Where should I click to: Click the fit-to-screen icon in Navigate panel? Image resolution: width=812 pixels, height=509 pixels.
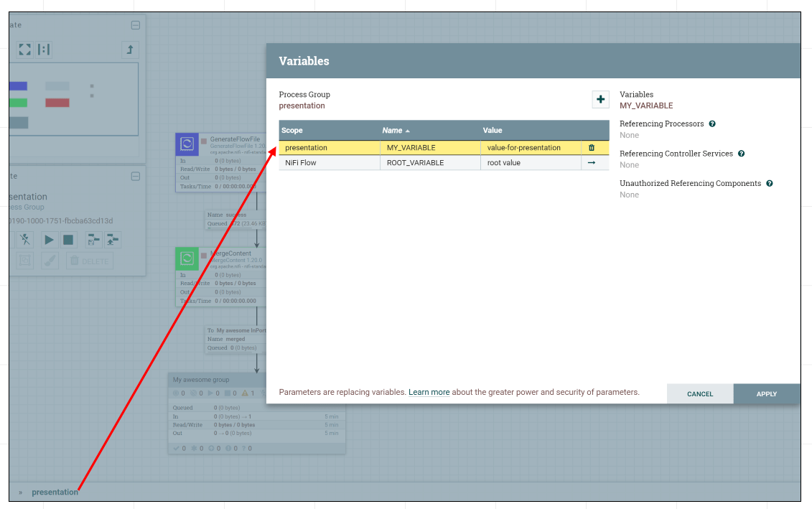tap(25, 50)
